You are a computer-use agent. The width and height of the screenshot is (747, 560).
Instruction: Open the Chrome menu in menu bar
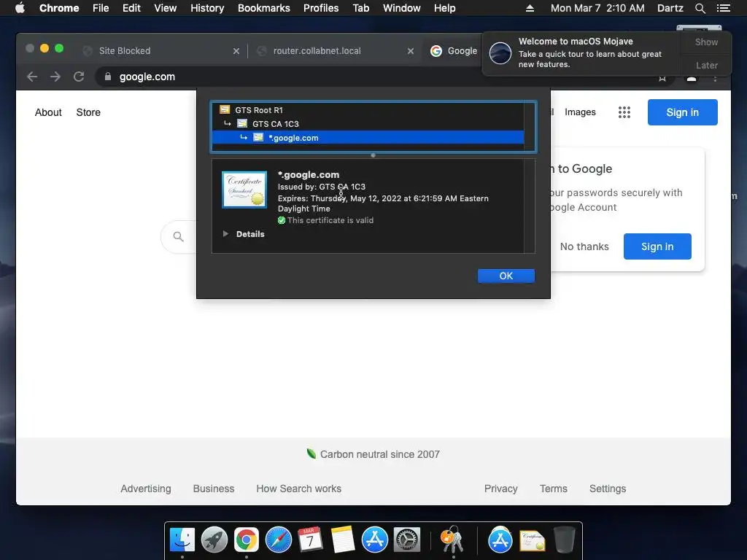click(x=59, y=8)
